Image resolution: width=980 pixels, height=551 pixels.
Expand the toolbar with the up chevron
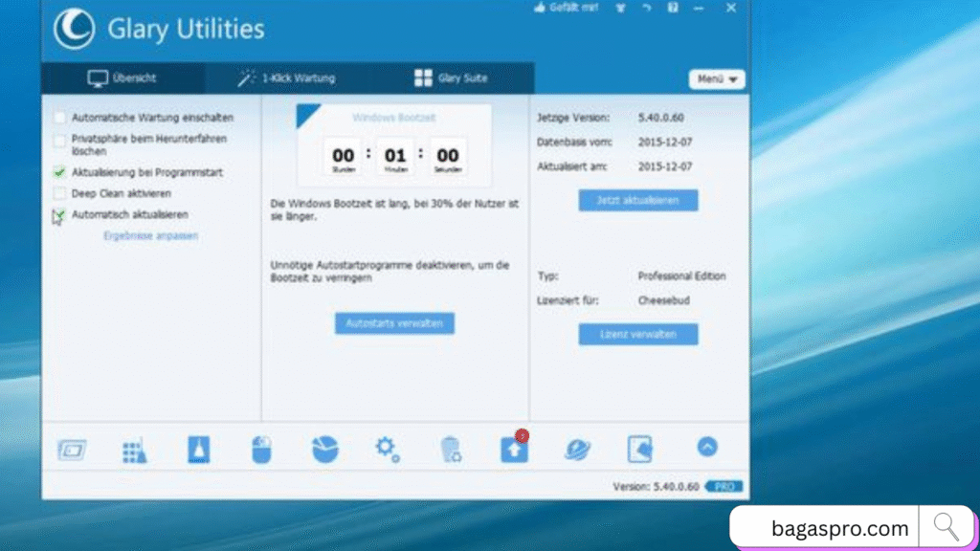707,446
